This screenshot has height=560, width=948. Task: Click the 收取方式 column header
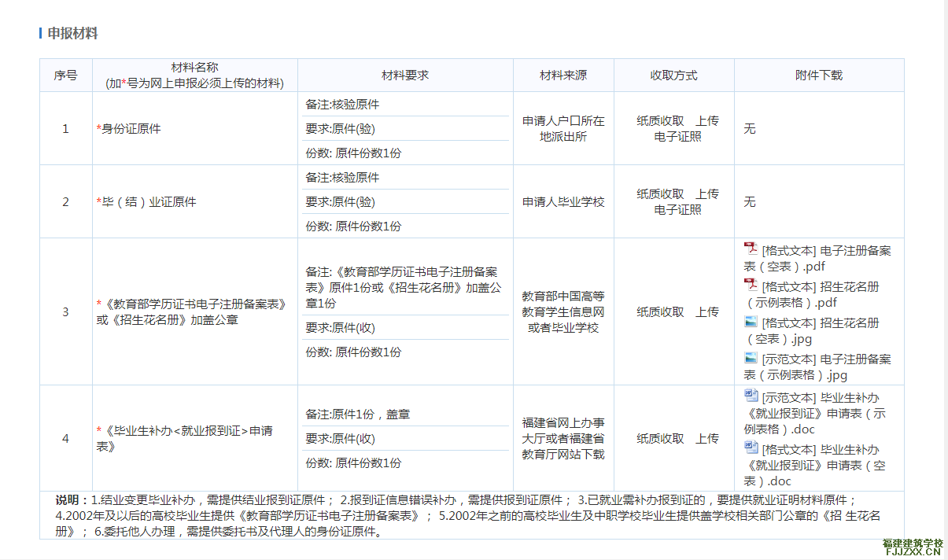click(673, 76)
